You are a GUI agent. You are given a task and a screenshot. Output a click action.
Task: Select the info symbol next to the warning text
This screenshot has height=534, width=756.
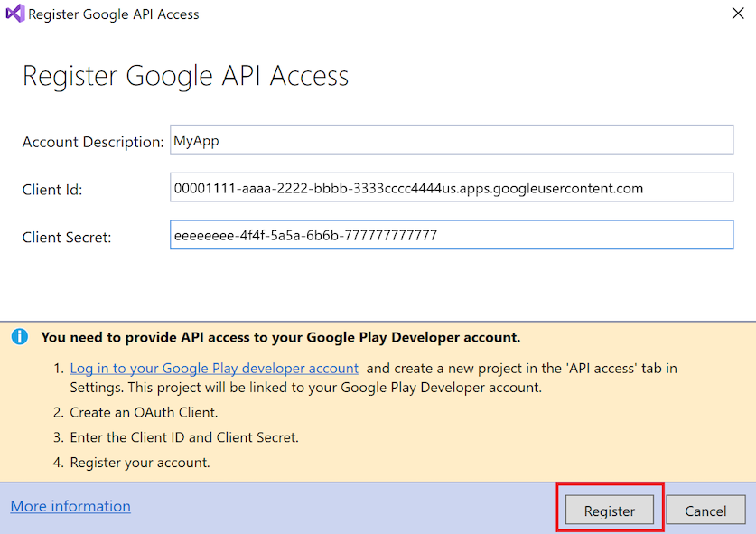20,337
